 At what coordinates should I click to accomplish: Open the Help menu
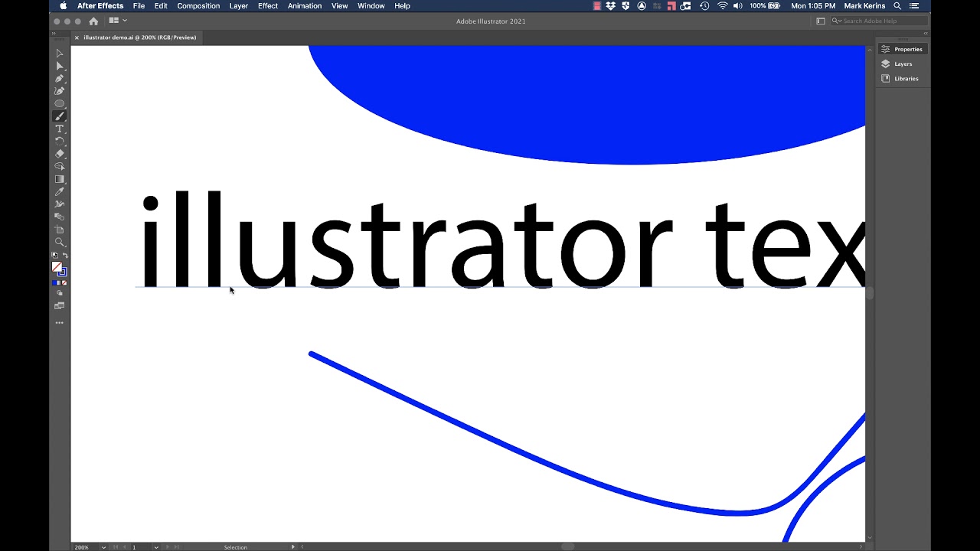pyautogui.click(x=402, y=5)
